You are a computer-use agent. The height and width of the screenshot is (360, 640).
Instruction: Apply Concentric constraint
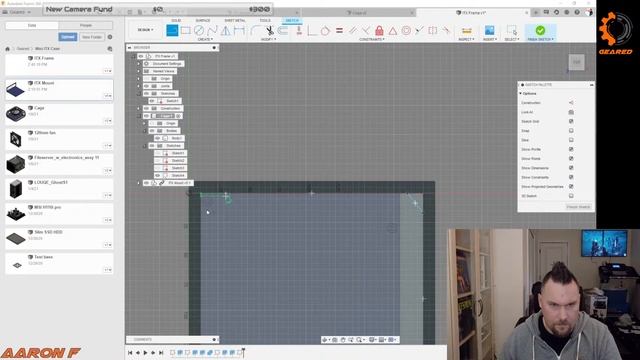tap(406, 30)
